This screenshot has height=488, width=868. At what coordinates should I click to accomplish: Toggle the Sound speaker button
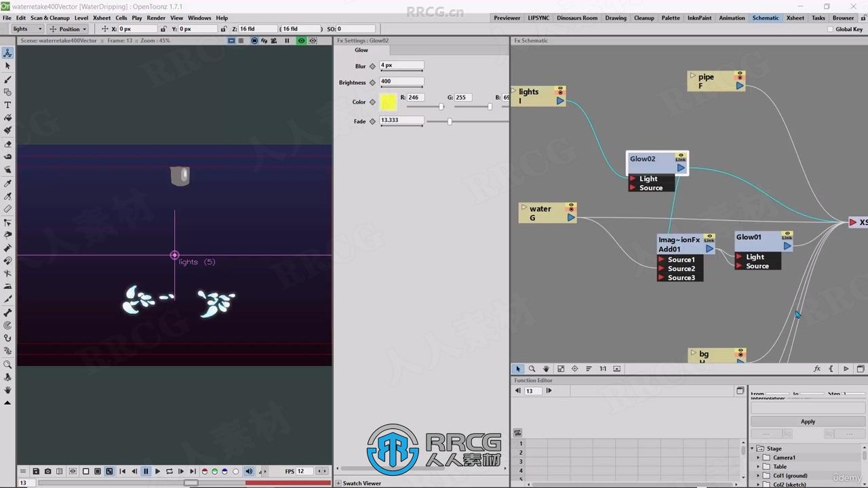[249, 471]
